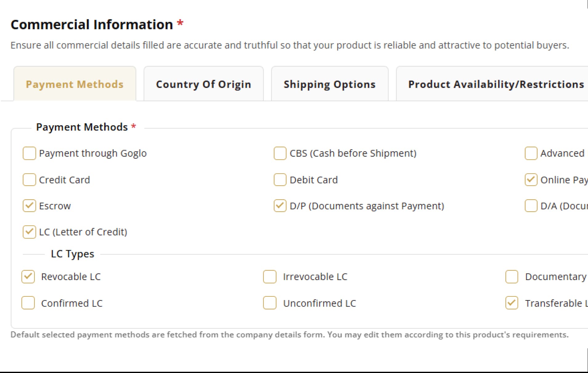Check the Payment through Goglo checkbox
This screenshot has height=373, width=588.
pos(29,153)
